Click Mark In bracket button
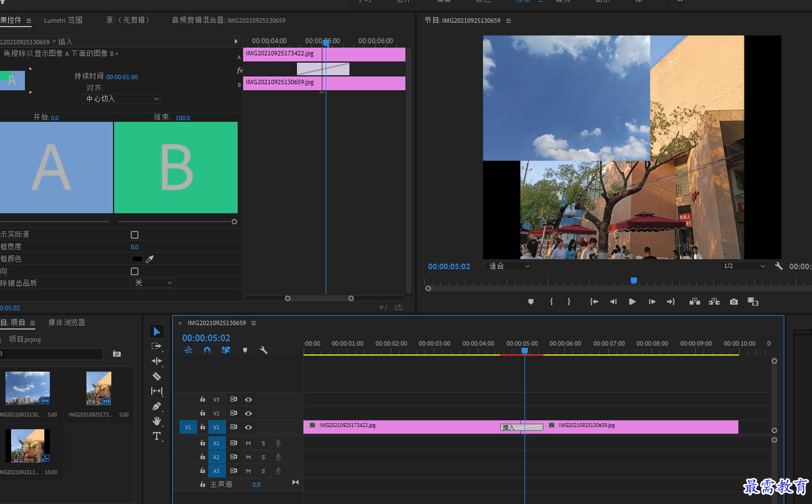Screen dimensions: 812x504 [551, 302]
